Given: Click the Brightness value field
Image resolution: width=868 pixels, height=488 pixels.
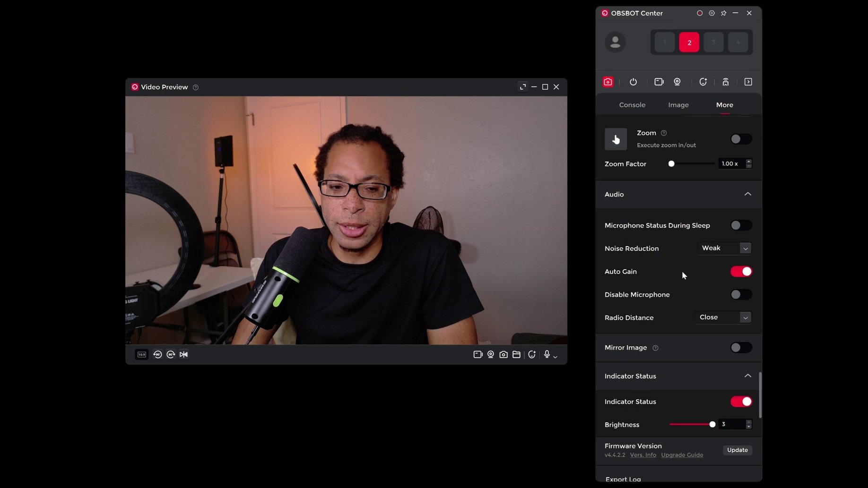Looking at the screenshot, I should (x=731, y=425).
